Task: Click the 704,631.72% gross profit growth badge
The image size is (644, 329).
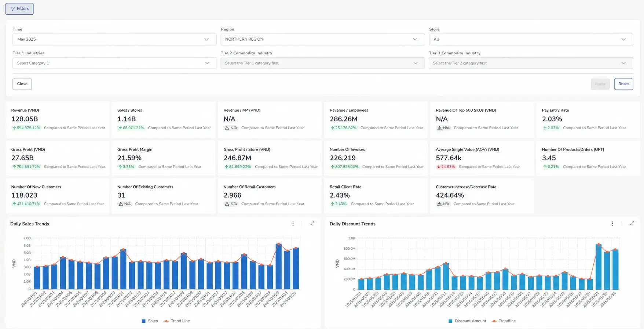Action: (26, 167)
